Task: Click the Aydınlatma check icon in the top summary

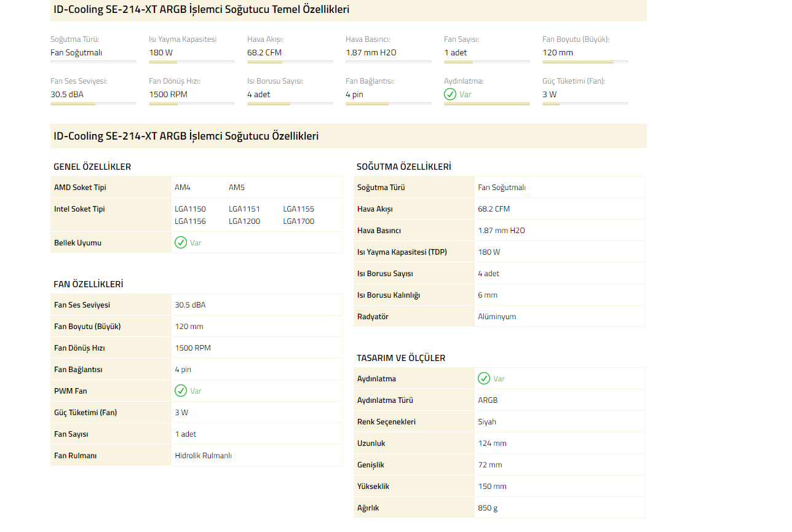Action: 450,94
